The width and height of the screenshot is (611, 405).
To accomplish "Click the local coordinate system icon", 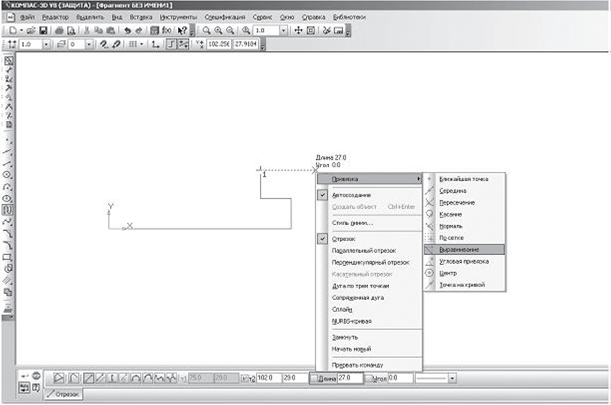I will 155,44.
